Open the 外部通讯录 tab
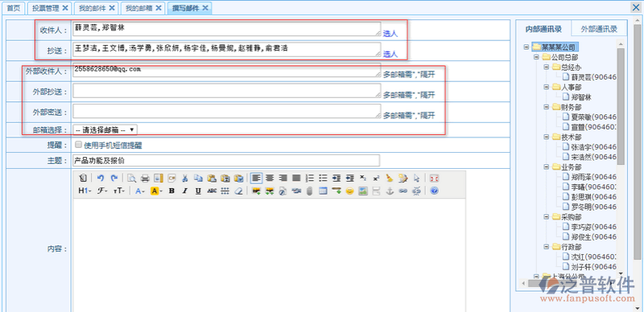 pos(599,29)
